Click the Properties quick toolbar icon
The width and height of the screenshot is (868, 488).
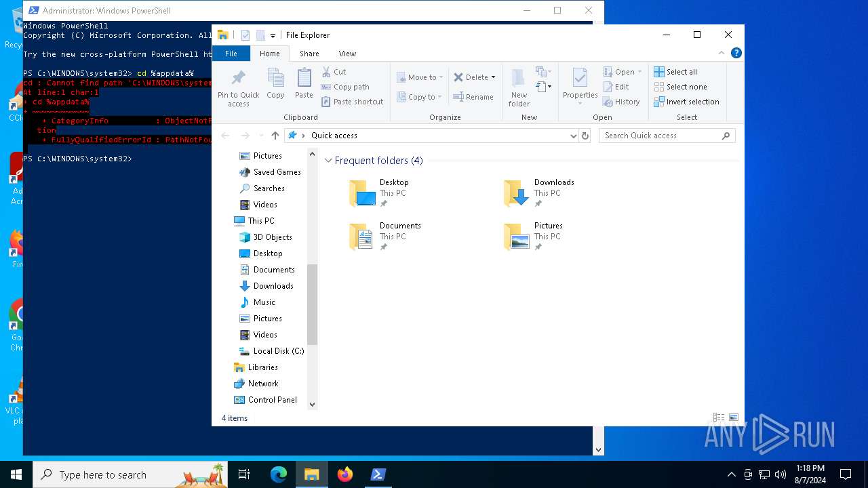245,35
